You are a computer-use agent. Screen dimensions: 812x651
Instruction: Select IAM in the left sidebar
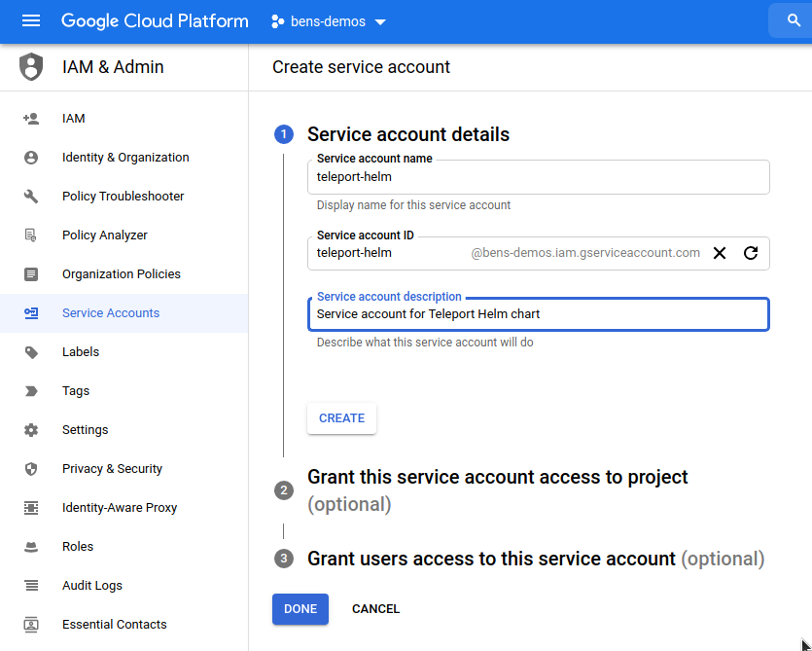coord(73,118)
